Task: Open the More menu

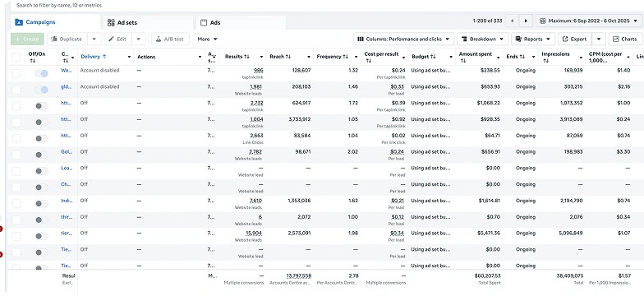Action: click(x=207, y=39)
